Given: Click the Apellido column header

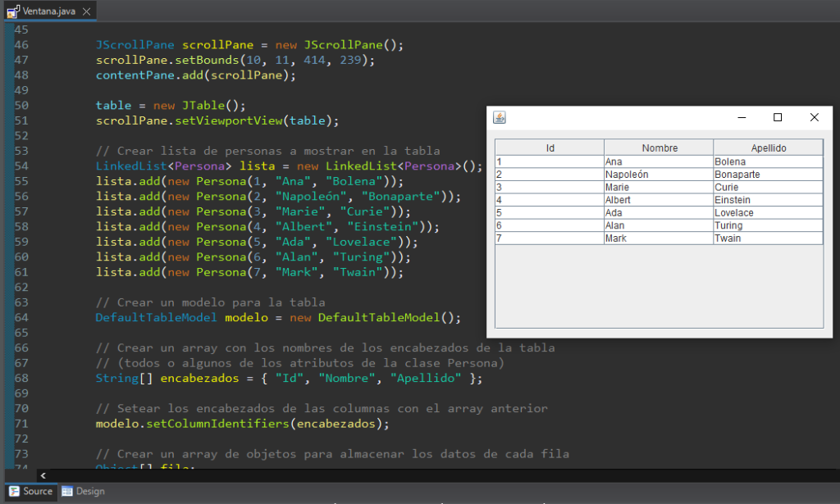Looking at the screenshot, I should [768, 148].
